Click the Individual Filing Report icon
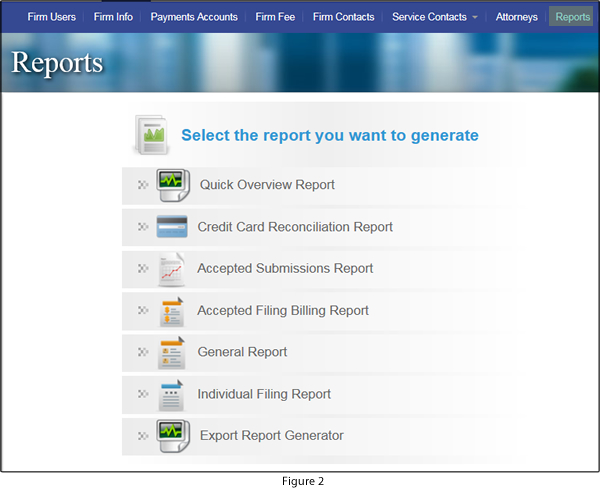Image resolution: width=600 pixels, height=490 pixels. click(172, 395)
